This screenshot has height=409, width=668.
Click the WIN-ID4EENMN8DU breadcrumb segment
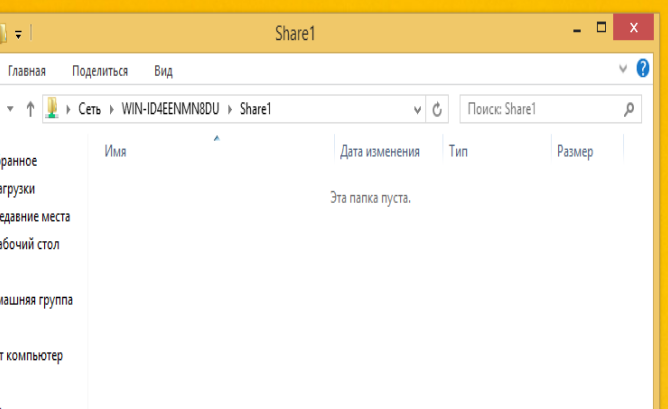[170, 109]
